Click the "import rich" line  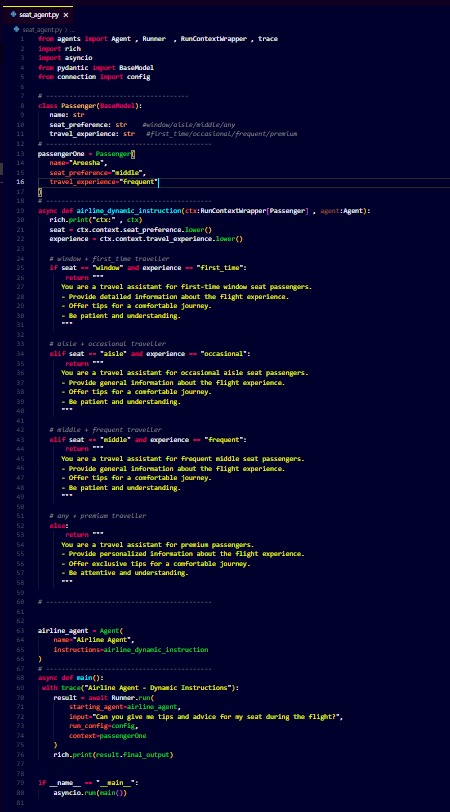coord(59,48)
